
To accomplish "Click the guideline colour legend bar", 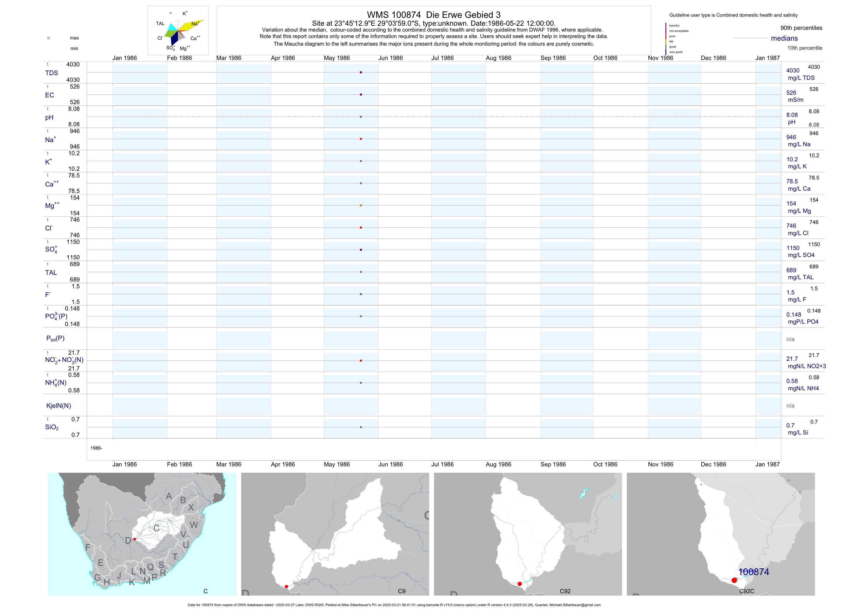I will click(666, 39).
